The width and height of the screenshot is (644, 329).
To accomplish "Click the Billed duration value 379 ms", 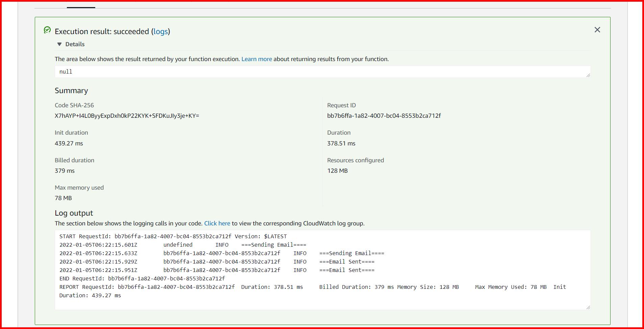I will pos(64,171).
